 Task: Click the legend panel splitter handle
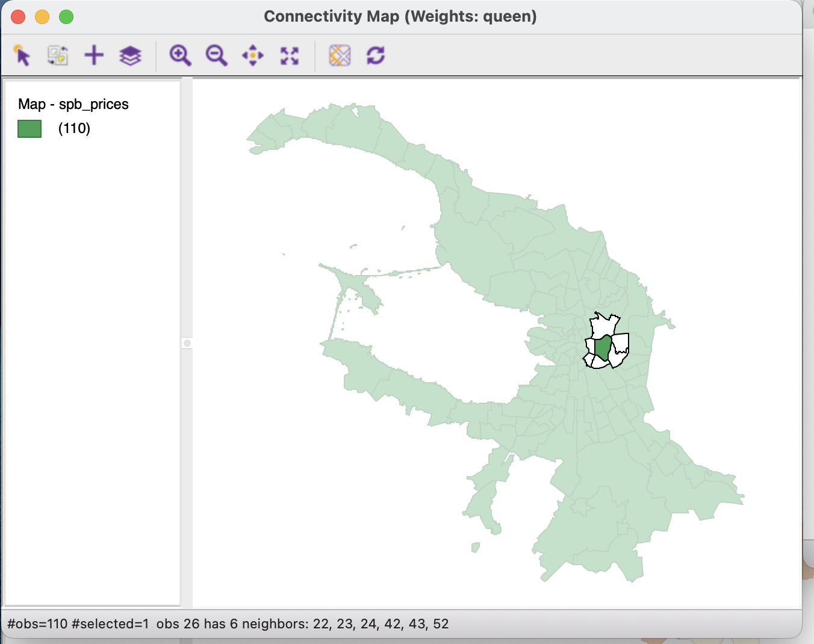[187, 343]
